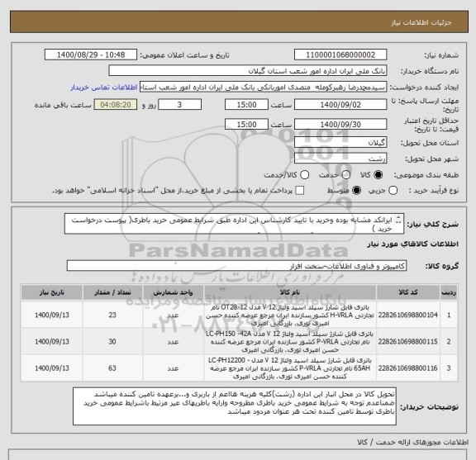The width and height of the screenshot is (476, 460).
Task: Click the need number field 1100001068000002
Action: click(x=340, y=55)
